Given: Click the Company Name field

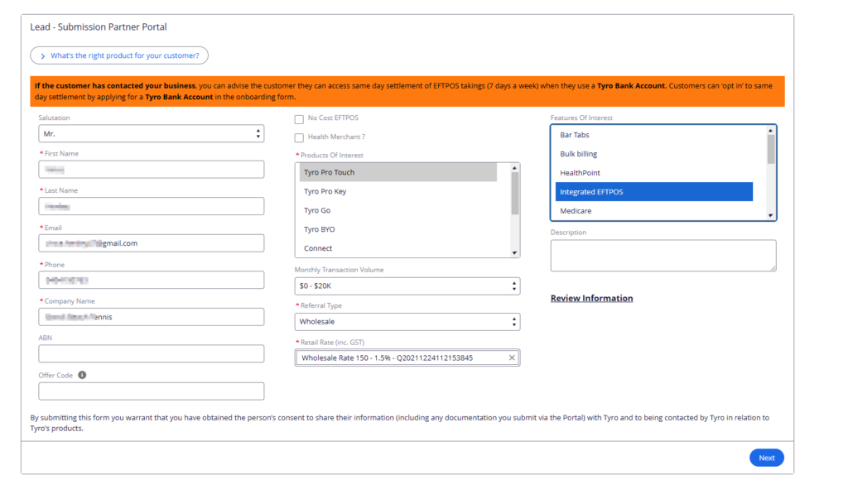Looking at the screenshot, I should (152, 317).
